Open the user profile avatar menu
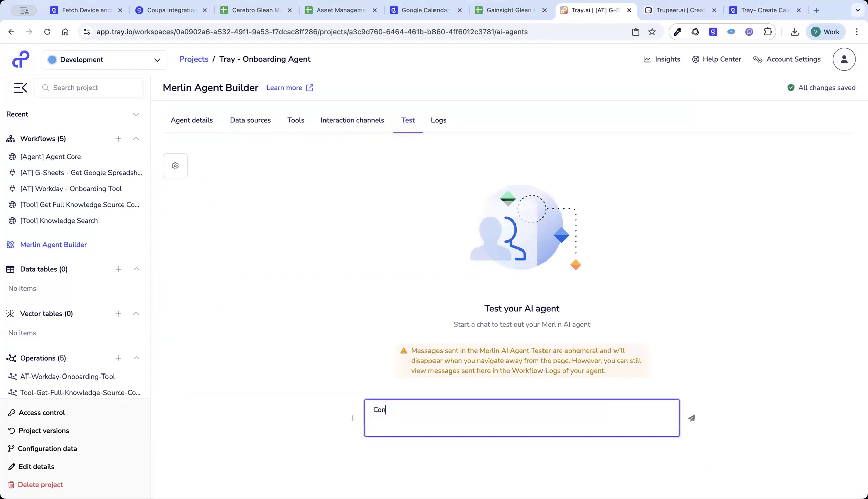Screen dimensions: 868x499 [x=844, y=59]
